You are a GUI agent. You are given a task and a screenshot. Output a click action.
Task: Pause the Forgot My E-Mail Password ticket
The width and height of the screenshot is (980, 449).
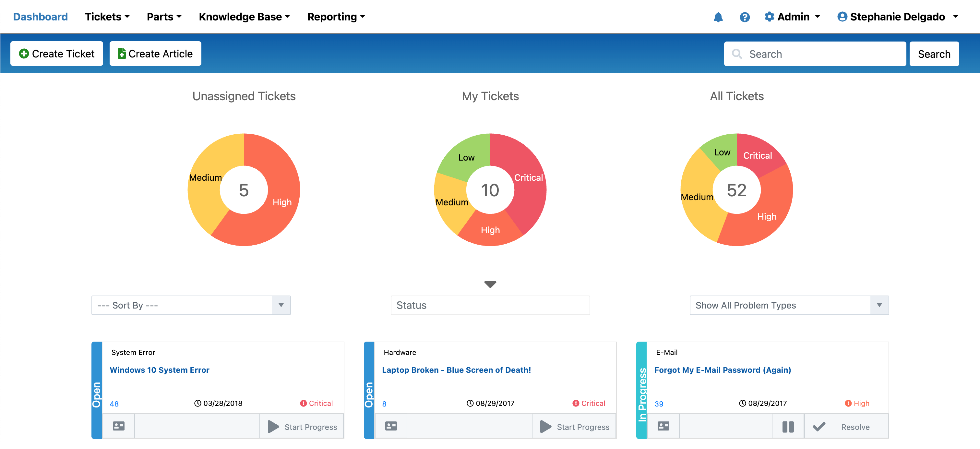788,427
